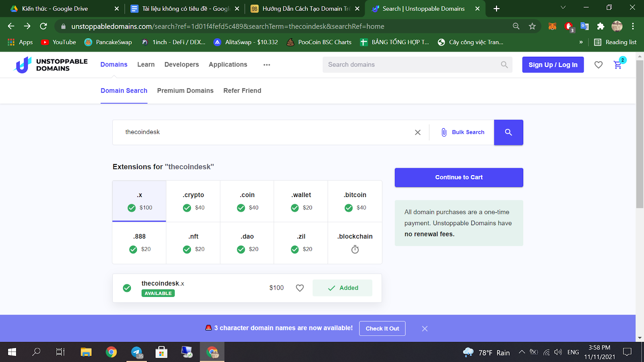Bookmark this page with the star icon
The height and width of the screenshot is (362, 644).
(x=532, y=26)
